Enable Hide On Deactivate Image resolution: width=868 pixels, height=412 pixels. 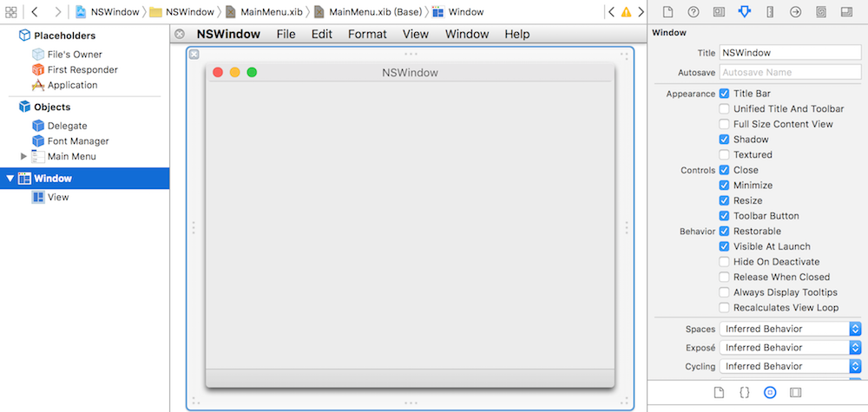[x=724, y=262]
